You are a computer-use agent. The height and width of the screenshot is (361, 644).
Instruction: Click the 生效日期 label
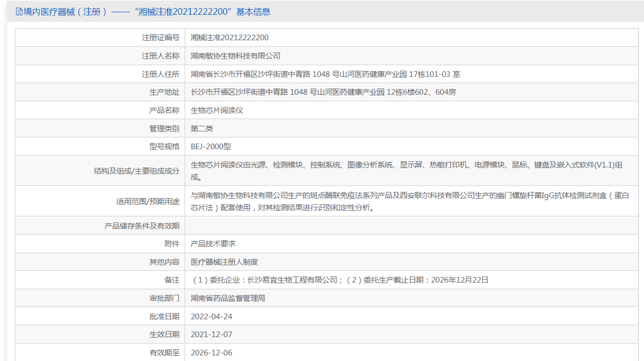click(x=164, y=335)
